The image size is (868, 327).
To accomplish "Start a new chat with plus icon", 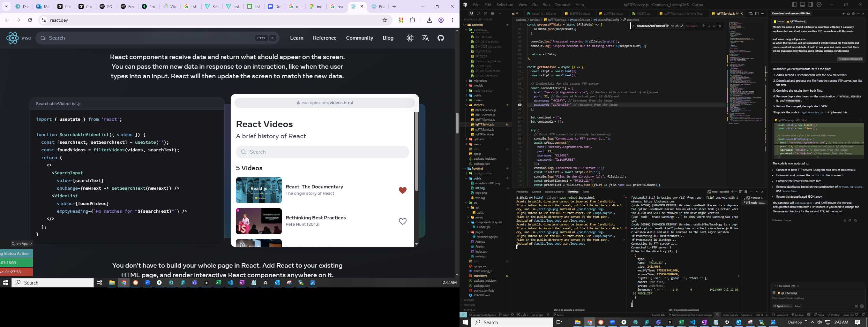I will pyautogui.click(x=843, y=14).
